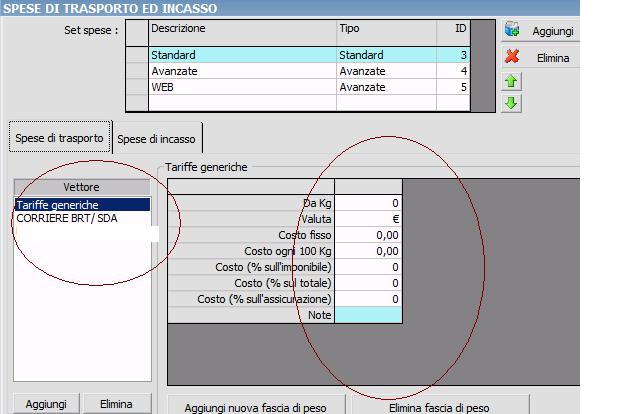Screen dimensions: 643x414
Task: Move selected set up with green arrow
Action: [511, 81]
